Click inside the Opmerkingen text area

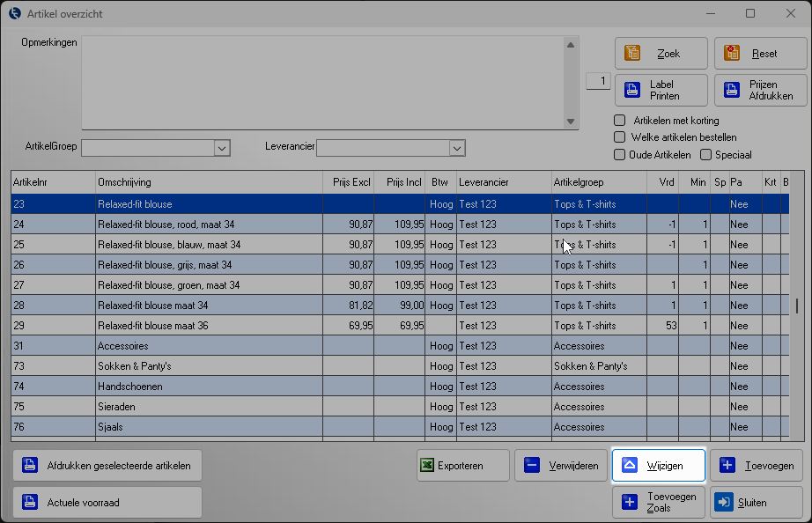[322, 83]
